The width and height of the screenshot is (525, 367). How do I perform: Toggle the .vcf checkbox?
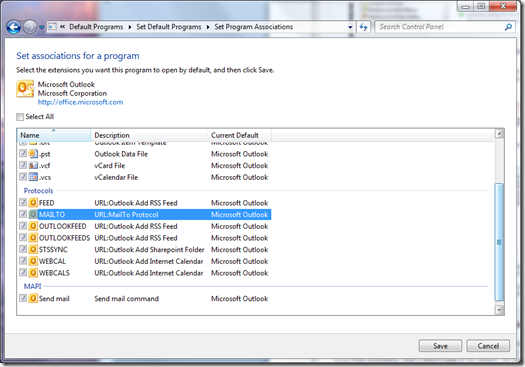(x=23, y=165)
